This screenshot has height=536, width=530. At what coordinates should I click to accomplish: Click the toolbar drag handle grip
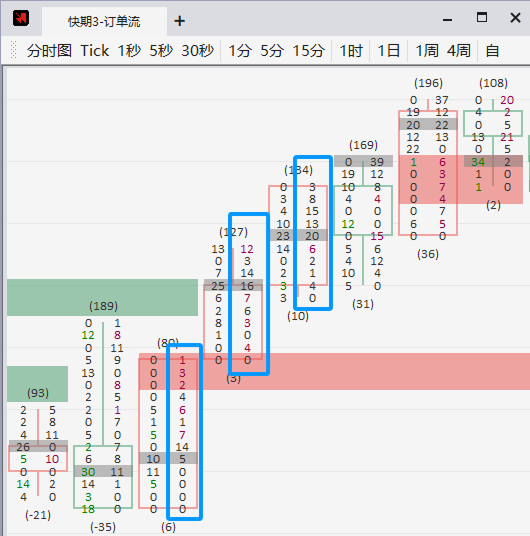[14, 50]
